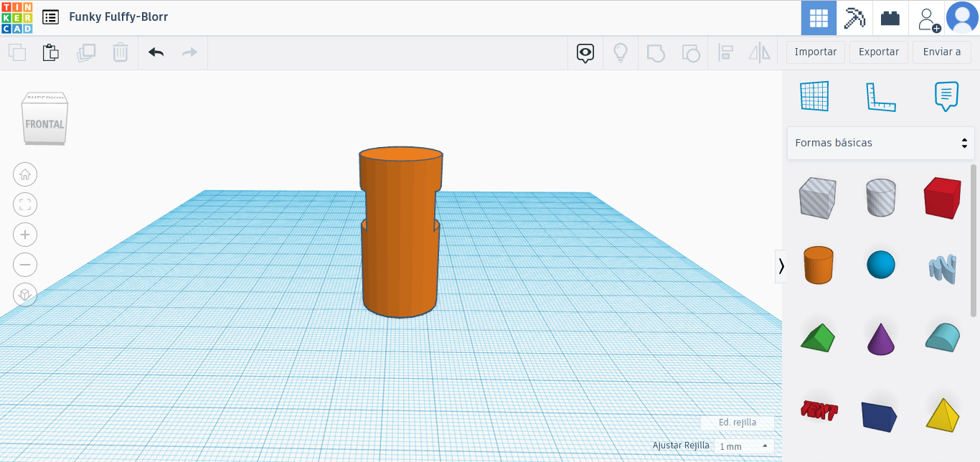
Task: Toggle show all lightbulb icon
Action: coord(621,52)
